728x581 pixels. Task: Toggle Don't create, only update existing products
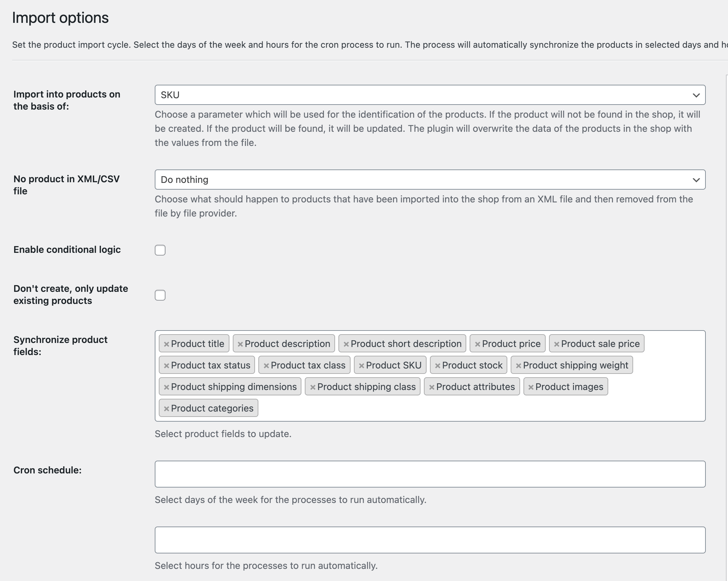point(160,295)
